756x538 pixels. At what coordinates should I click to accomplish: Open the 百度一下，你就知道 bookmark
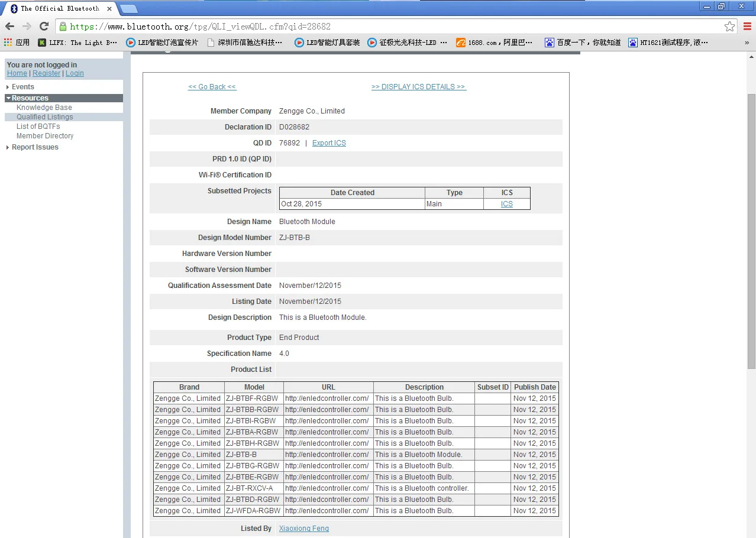click(x=583, y=43)
